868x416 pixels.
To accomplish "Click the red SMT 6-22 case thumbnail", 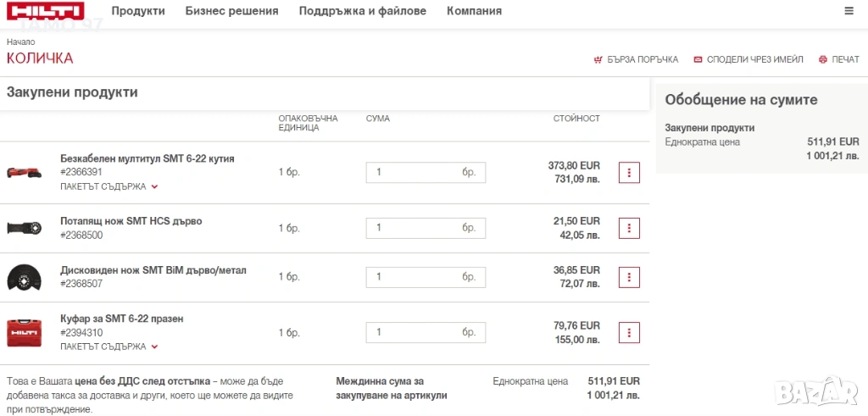I will (24, 332).
